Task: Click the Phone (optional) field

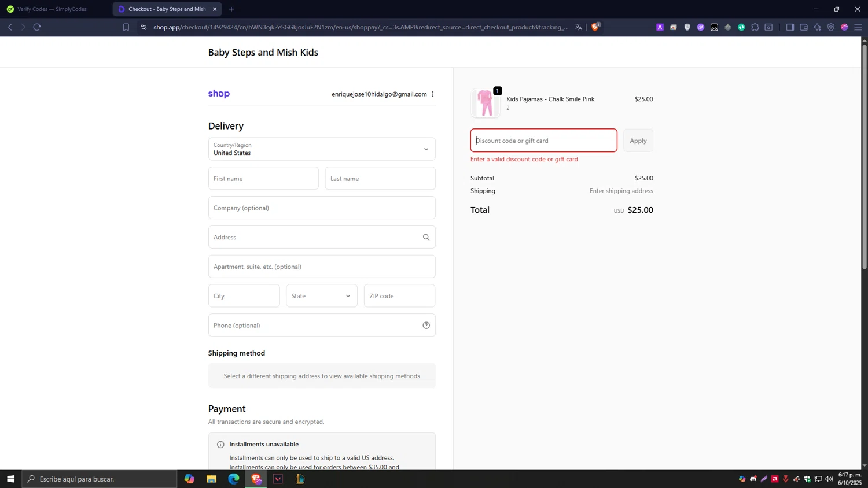Action: point(322,326)
